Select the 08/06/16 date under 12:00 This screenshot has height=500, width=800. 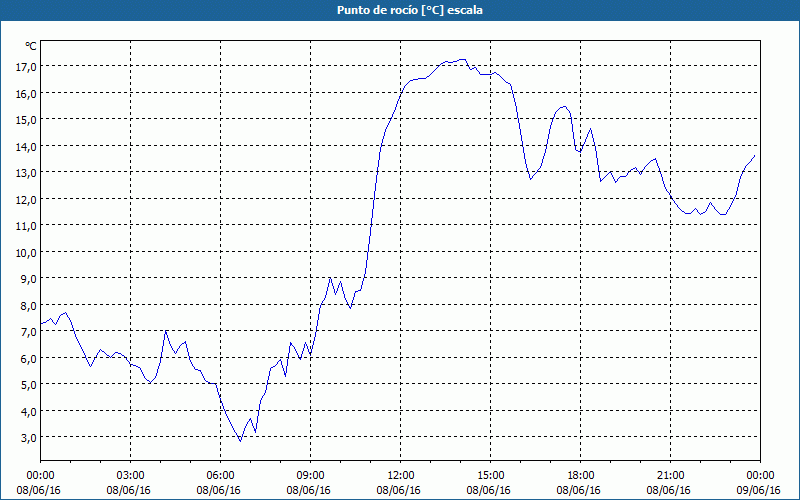(x=398, y=490)
